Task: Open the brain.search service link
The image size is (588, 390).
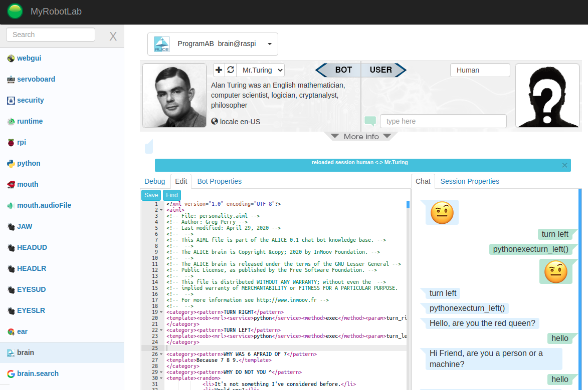Action: [x=38, y=373]
